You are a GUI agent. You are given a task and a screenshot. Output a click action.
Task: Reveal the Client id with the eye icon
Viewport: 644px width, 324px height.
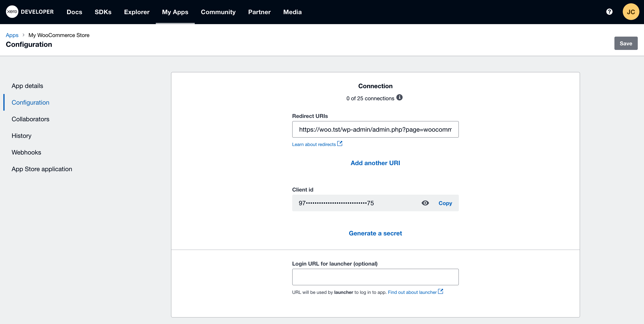point(425,203)
